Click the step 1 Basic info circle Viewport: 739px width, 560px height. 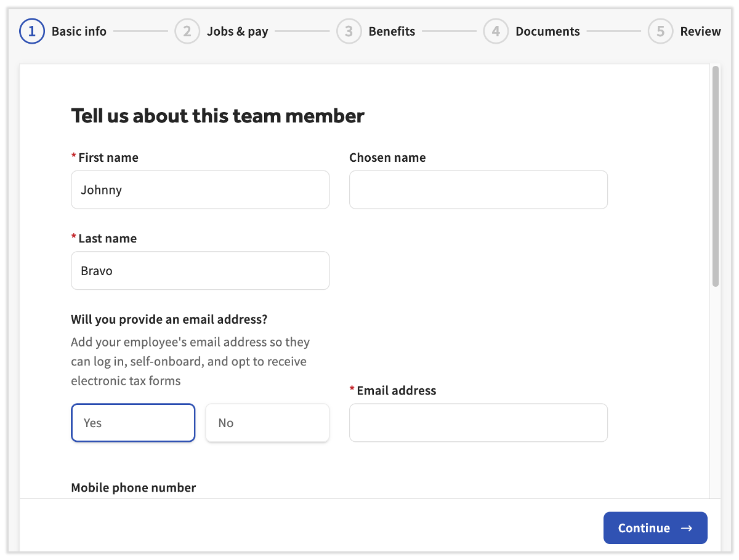pyautogui.click(x=32, y=31)
